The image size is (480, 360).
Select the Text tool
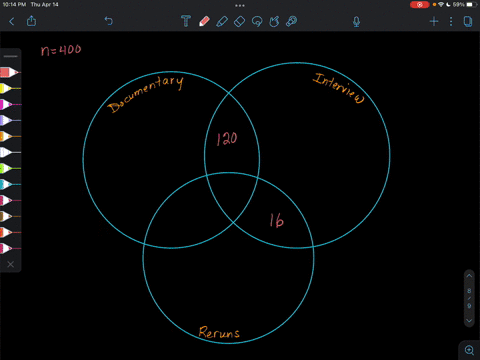186,21
